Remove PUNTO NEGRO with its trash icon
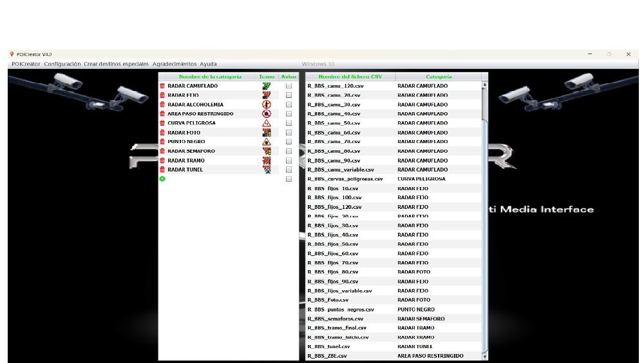The width and height of the screenshot is (644, 363). point(162,141)
